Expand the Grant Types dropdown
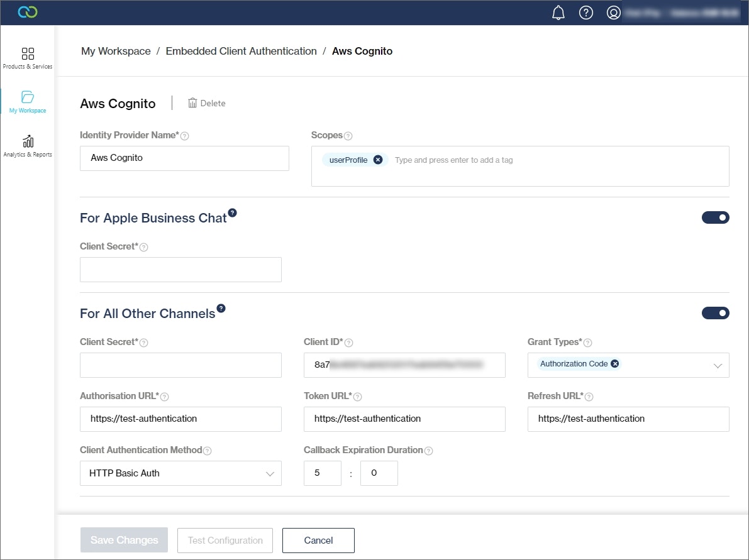The width and height of the screenshot is (749, 560). tap(718, 366)
